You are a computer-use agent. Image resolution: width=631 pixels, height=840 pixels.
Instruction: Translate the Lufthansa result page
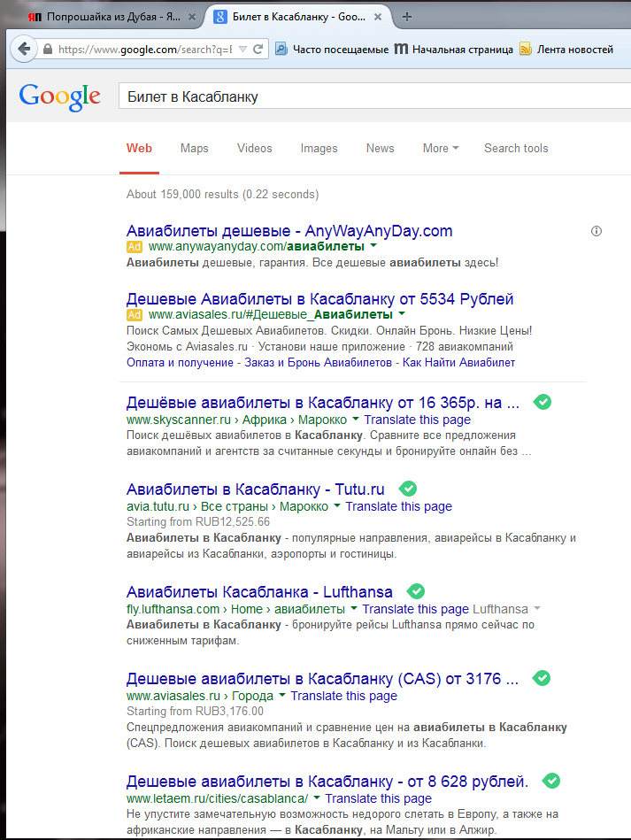[415, 610]
